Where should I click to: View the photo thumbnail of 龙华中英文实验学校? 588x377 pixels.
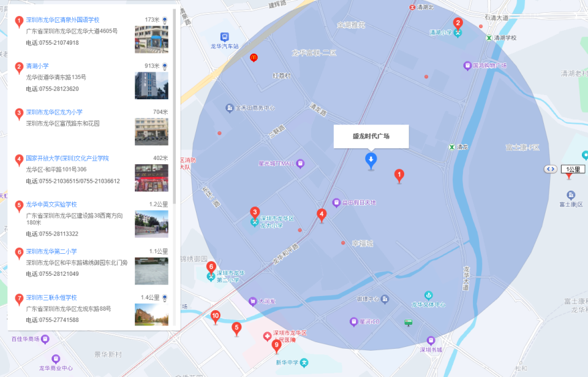[151, 224]
